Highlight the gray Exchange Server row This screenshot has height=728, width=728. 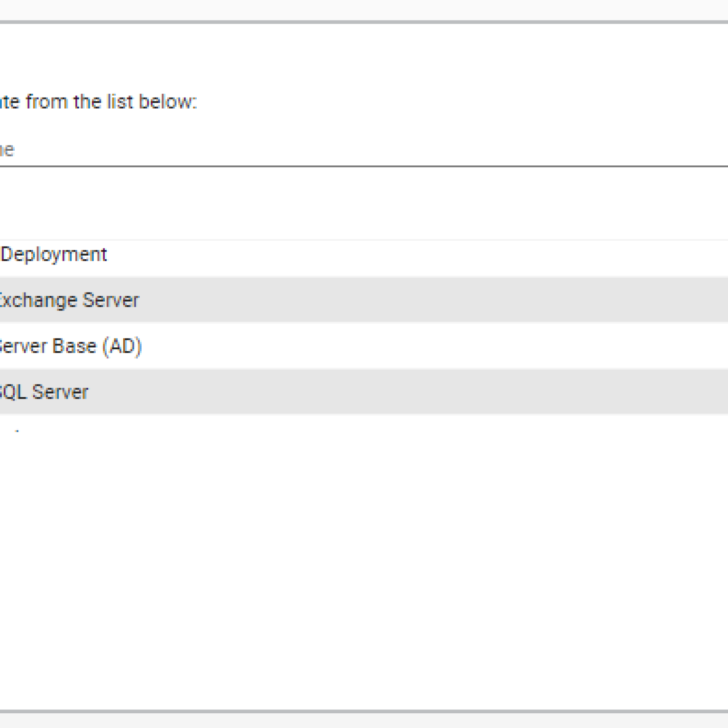pyautogui.click(x=364, y=300)
